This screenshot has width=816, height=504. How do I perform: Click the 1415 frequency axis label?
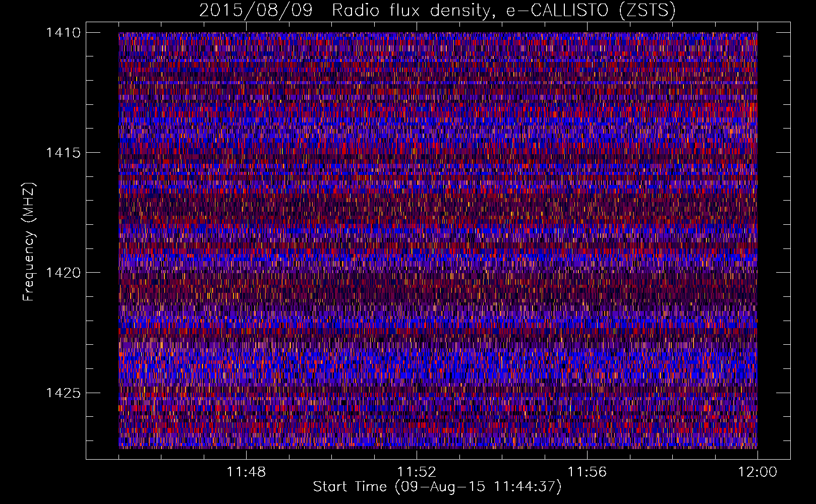63,153
